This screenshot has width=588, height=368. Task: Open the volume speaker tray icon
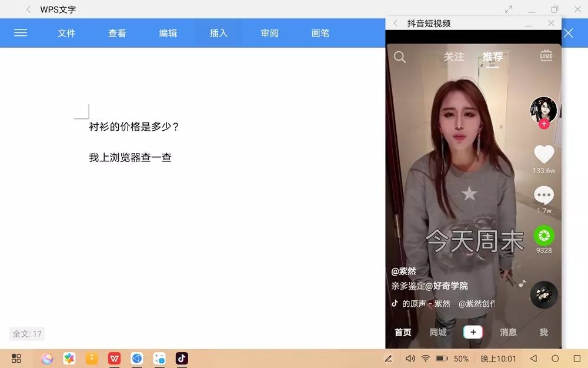pos(410,359)
